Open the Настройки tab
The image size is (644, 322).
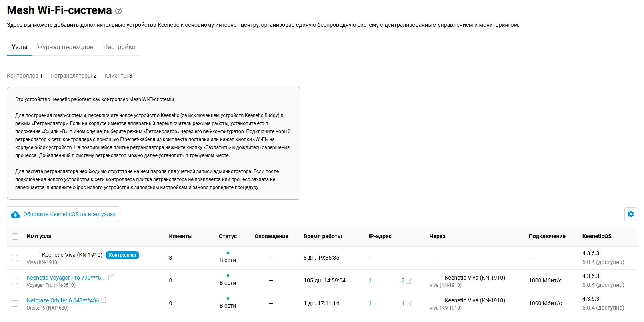[x=119, y=47]
